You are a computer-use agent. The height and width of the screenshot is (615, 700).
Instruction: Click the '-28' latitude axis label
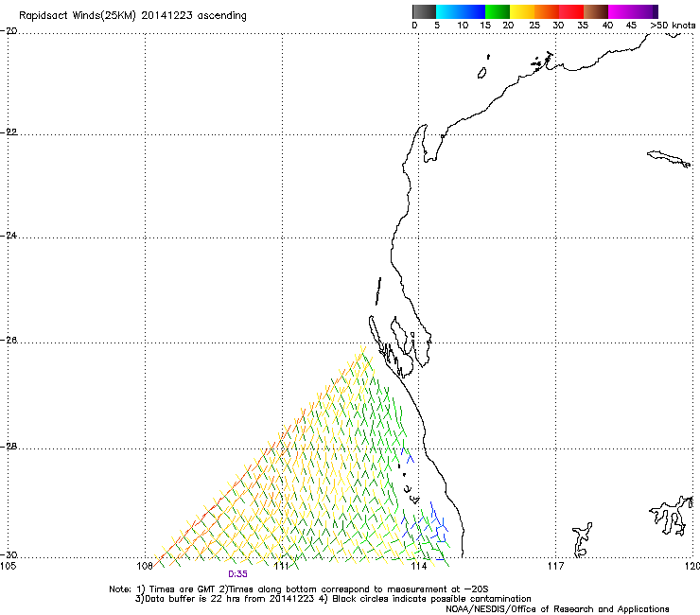click(x=9, y=447)
